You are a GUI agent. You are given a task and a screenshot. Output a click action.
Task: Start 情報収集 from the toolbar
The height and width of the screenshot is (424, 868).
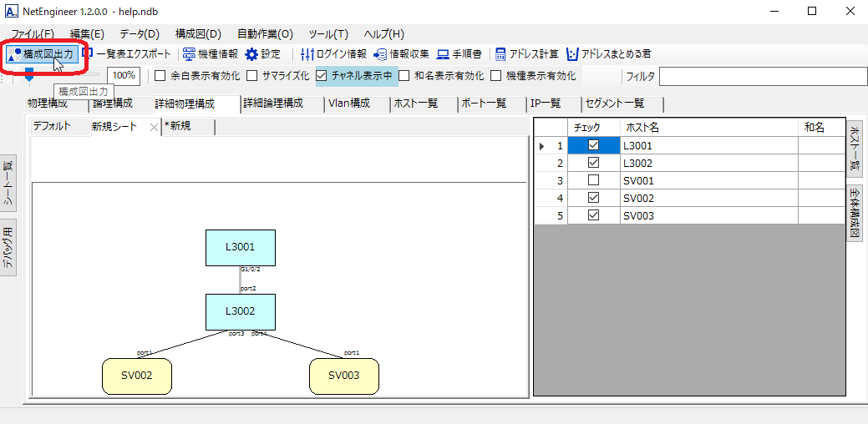click(401, 54)
